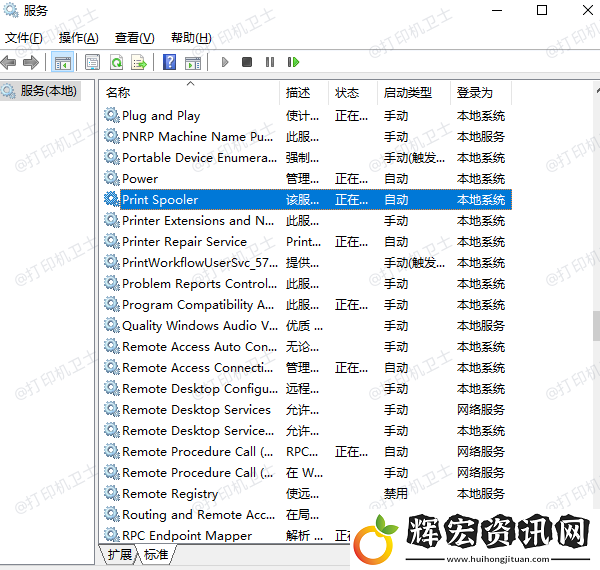
Task: Click the Restart Service icon
Action: point(293,62)
